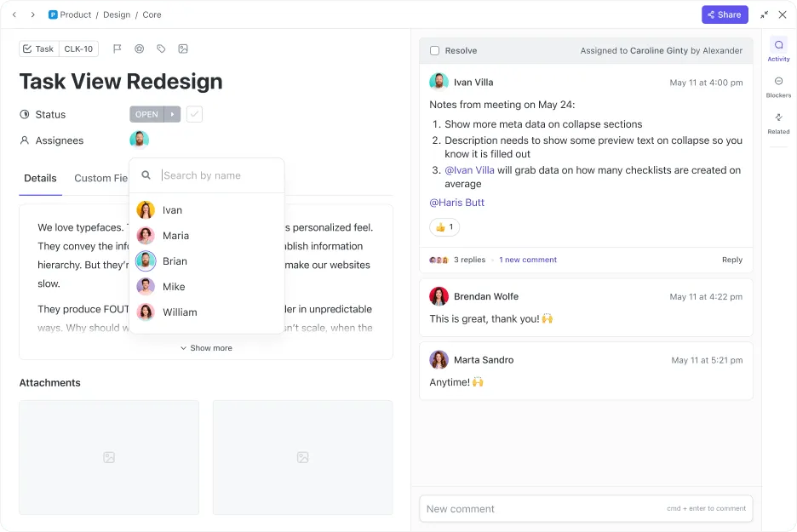Select Ivan from the assignee list

(206, 210)
